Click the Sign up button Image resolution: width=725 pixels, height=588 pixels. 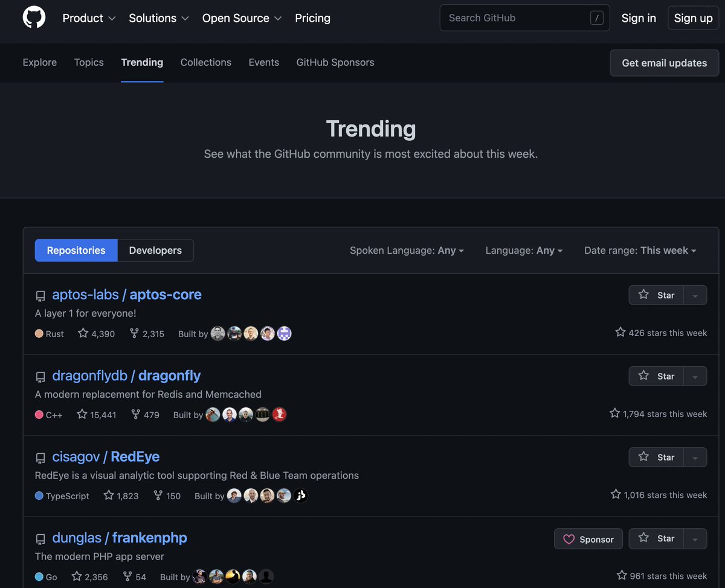click(694, 18)
